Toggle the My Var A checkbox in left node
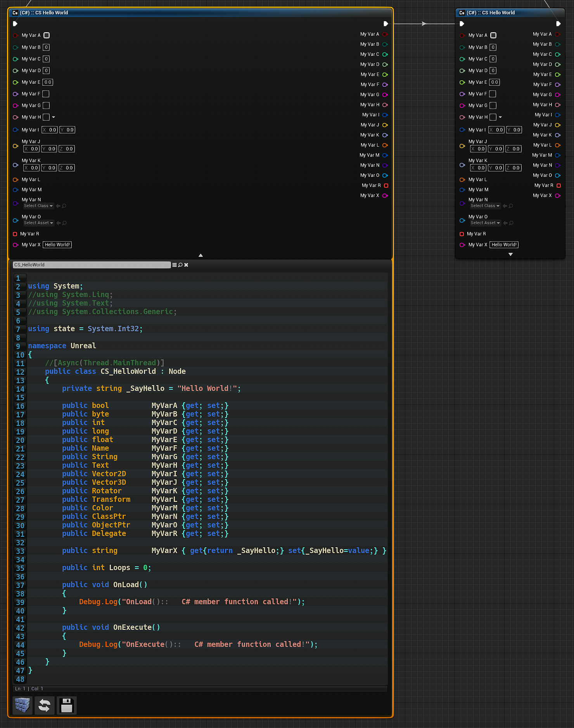 [x=47, y=35]
